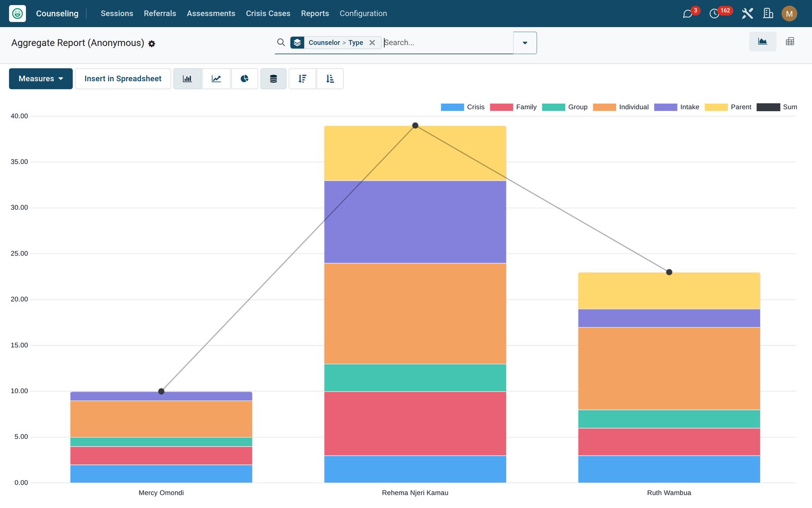Toggle Crisis series in legend
The image size is (812, 508).
pyautogui.click(x=462, y=107)
